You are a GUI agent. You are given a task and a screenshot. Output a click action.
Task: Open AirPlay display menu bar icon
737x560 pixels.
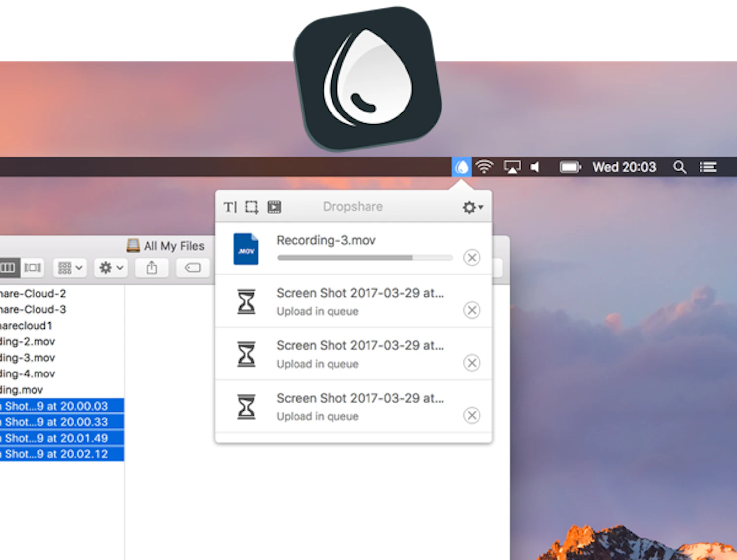tap(512, 167)
